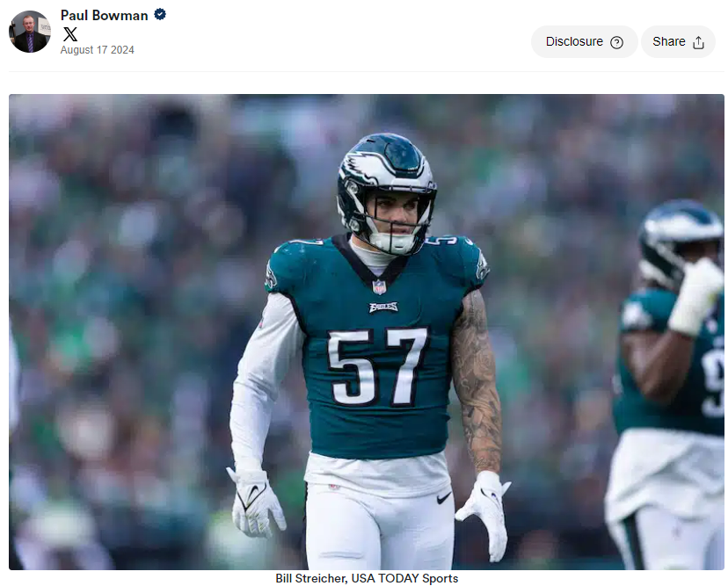Open the Disclosure button
This screenshot has width=728, height=586.
tap(584, 42)
